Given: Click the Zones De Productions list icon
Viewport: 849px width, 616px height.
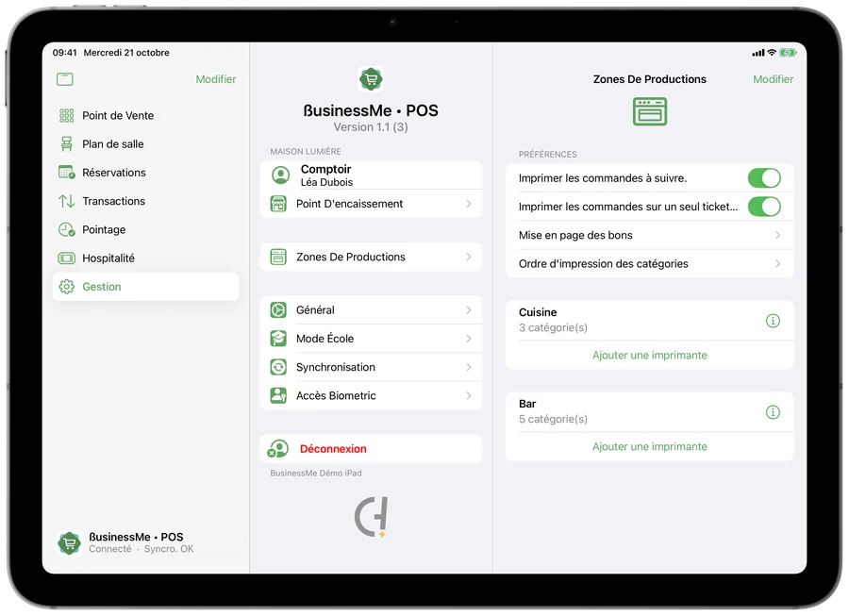Looking at the screenshot, I should click(x=278, y=258).
